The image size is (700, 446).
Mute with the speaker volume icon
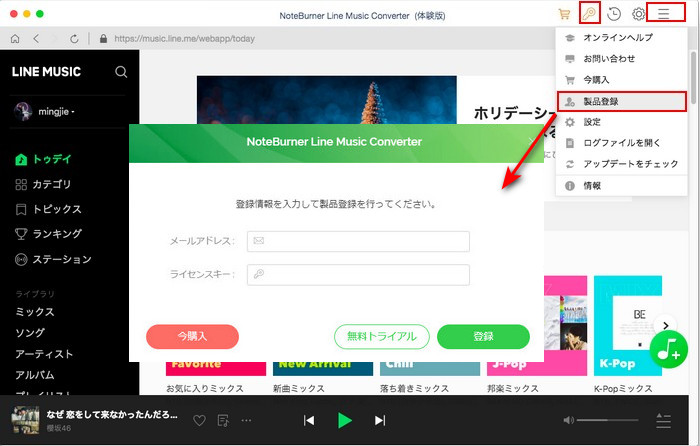568,420
